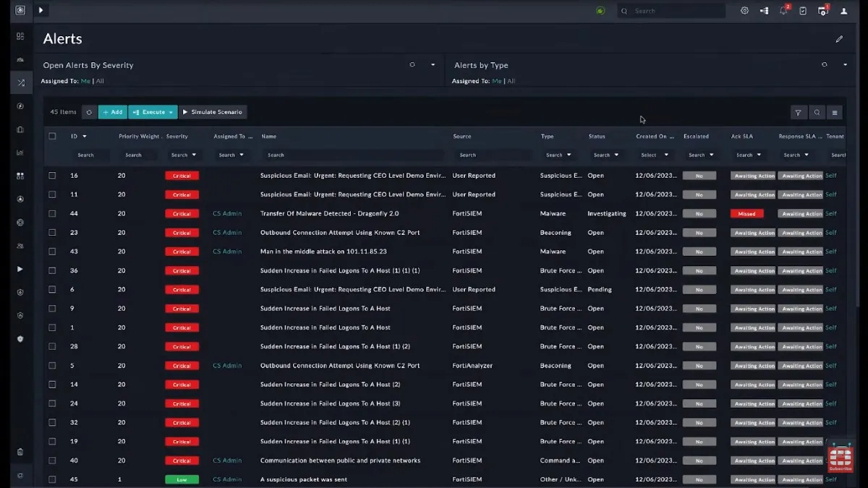Open the user profile icon
Viewport: 868px width, 488px height.
(843, 11)
